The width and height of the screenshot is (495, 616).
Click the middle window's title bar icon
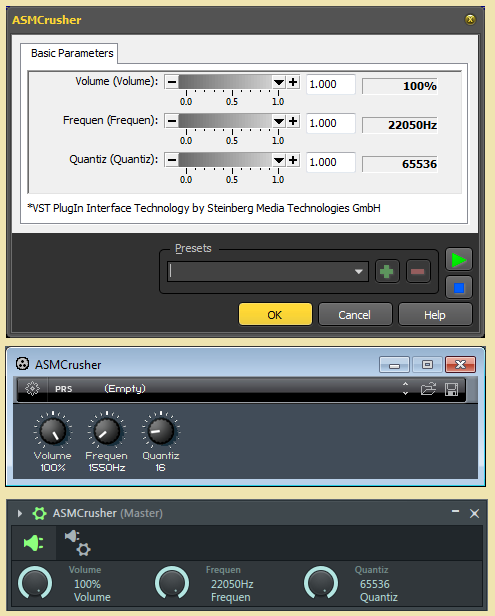(22, 364)
